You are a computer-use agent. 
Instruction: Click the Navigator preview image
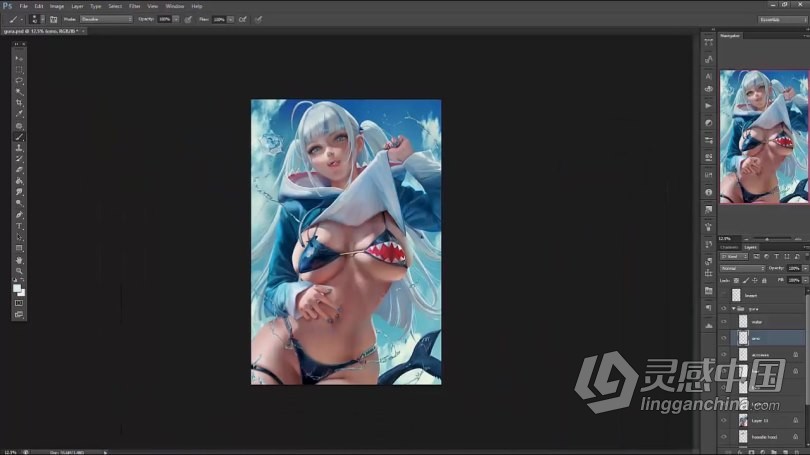[x=764, y=137]
